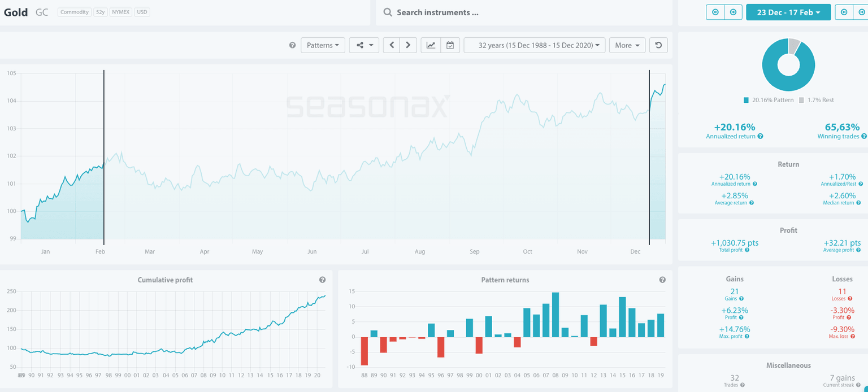The image size is (868, 392).
Task: Open the More menu
Action: tap(627, 45)
